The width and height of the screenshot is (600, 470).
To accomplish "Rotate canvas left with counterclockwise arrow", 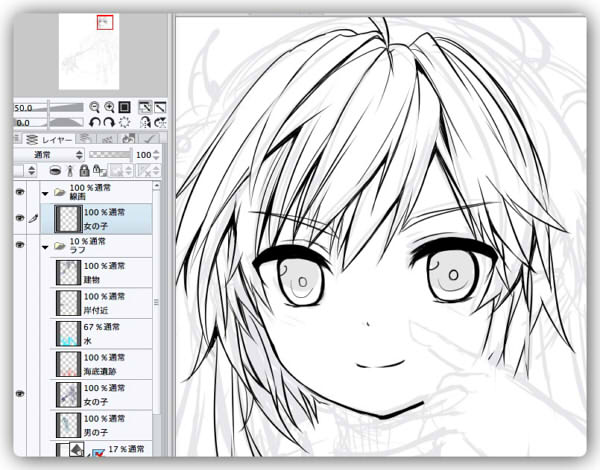I will coord(94,122).
